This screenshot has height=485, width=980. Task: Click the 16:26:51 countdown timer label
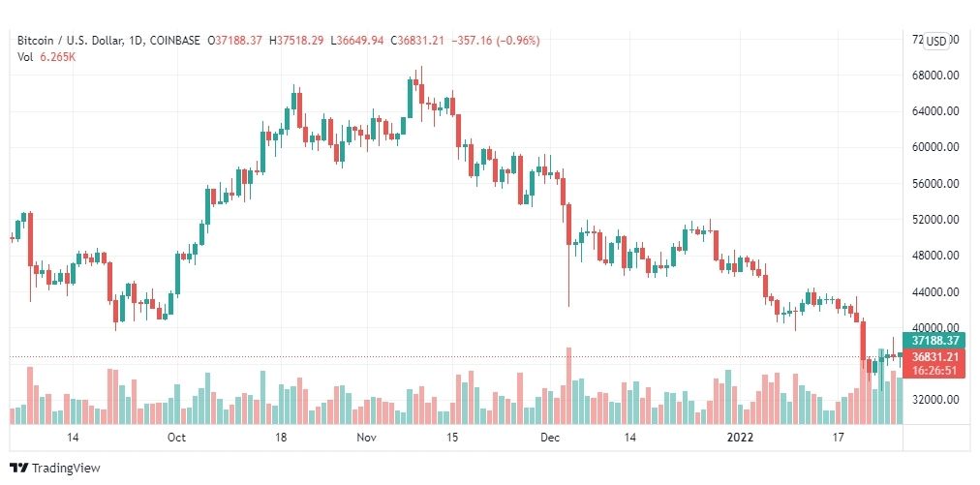tap(935, 371)
